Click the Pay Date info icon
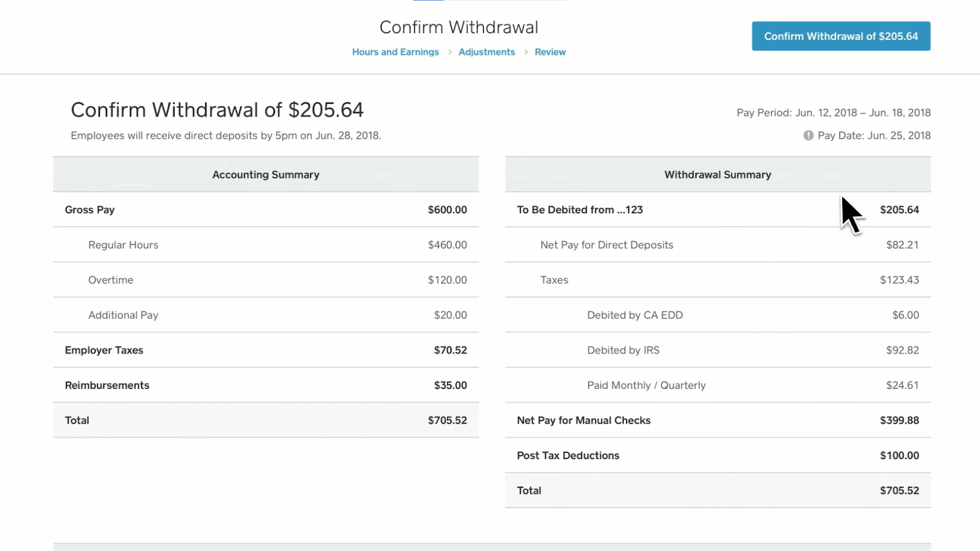980x551 pixels. click(x=807, y=135)
